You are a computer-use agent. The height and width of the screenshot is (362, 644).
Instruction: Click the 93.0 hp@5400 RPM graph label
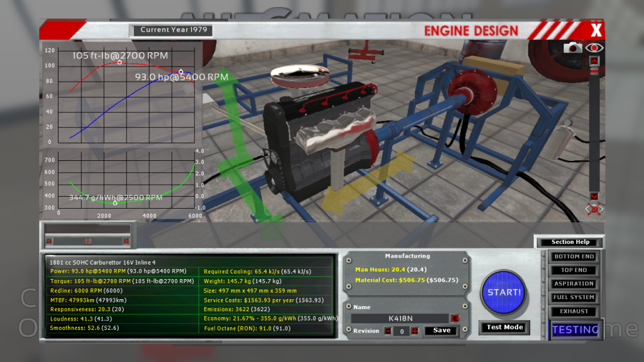click(182, 77)
